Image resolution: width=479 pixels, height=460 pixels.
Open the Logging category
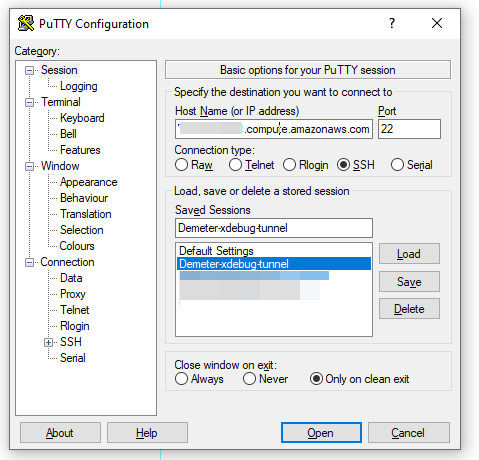tap(79, 86)
